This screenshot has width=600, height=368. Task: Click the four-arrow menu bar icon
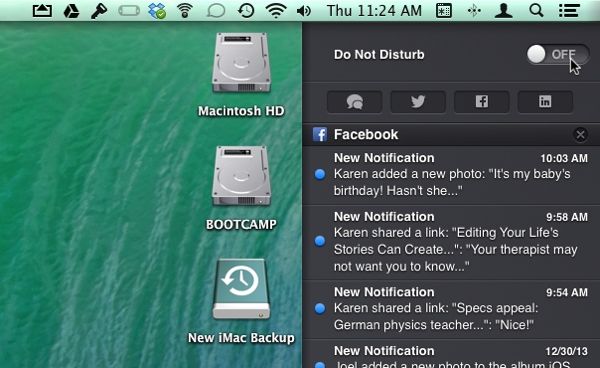pos(474,11)
